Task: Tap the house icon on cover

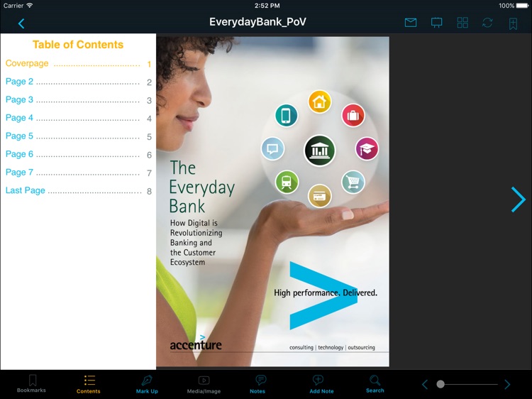Action: coord(319,102)
